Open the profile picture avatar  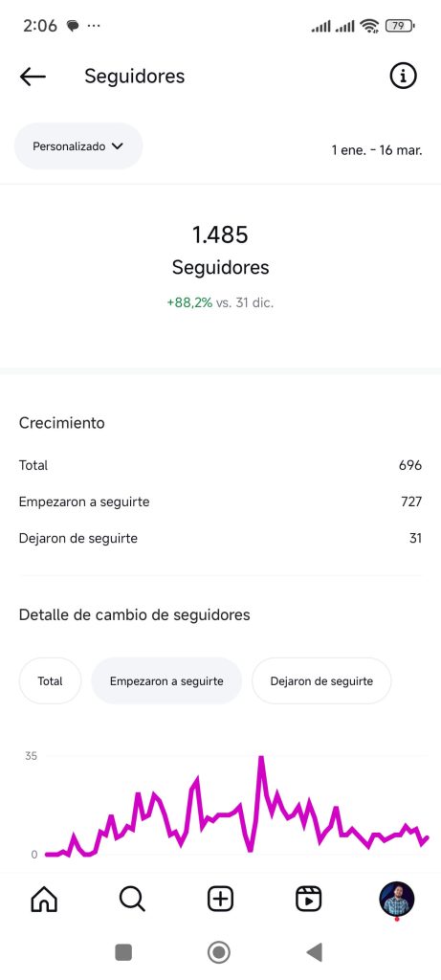[x=397, y=899]
